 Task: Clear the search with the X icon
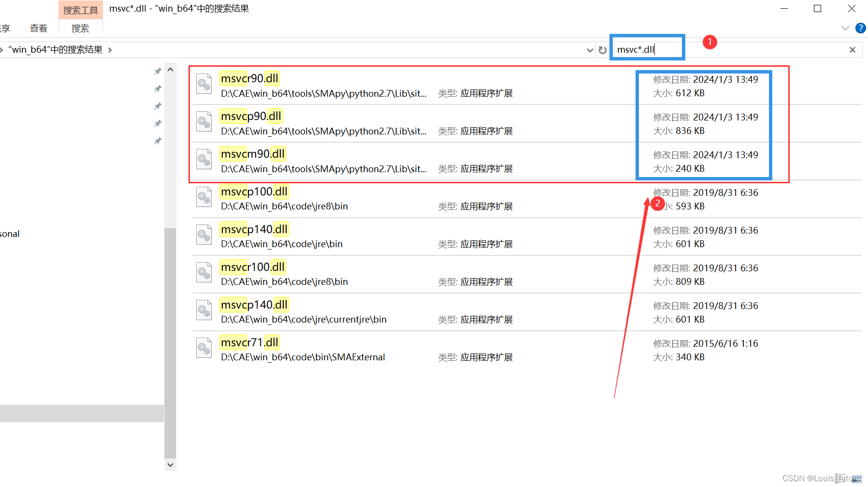point(852,49)
